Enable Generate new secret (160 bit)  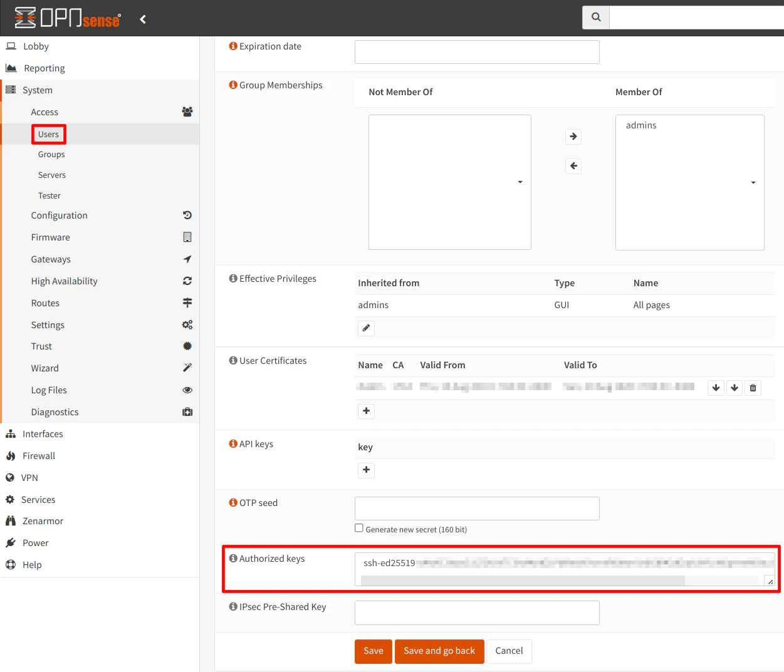(x=359, y=528)
